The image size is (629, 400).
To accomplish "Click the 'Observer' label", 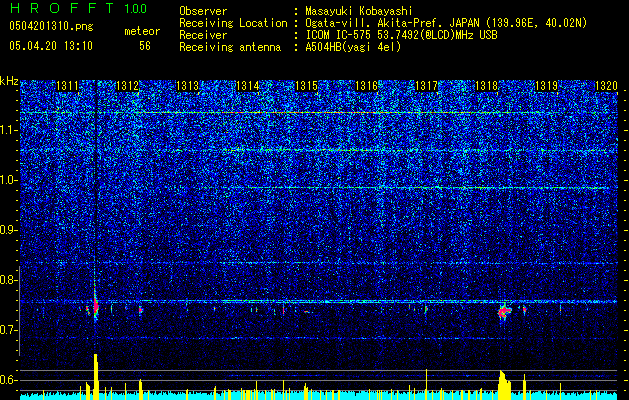I will 203,11.
